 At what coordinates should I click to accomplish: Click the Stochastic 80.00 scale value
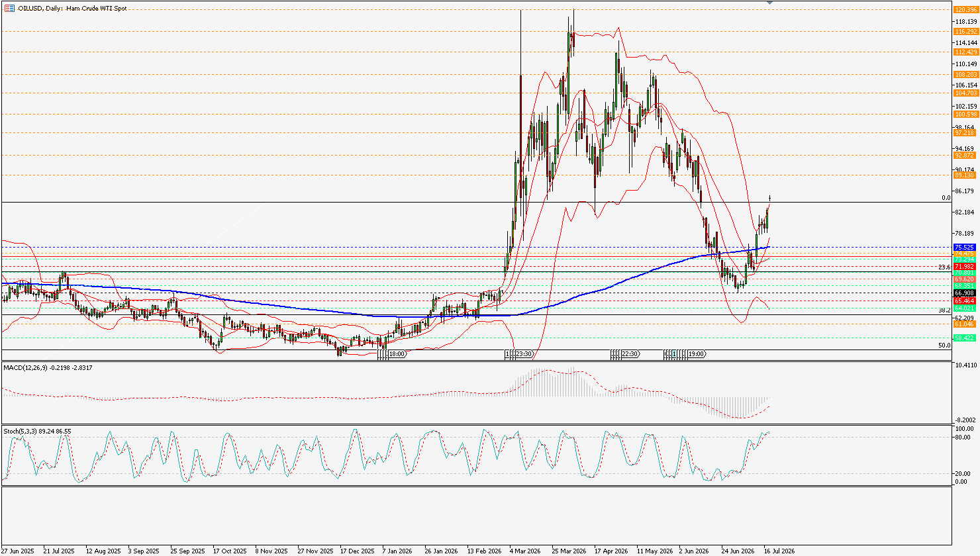pyautogui.click(x=964, y=437)
